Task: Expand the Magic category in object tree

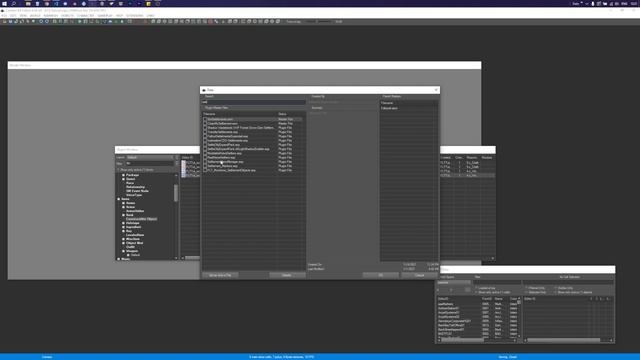Action: [x=119, y=259]
